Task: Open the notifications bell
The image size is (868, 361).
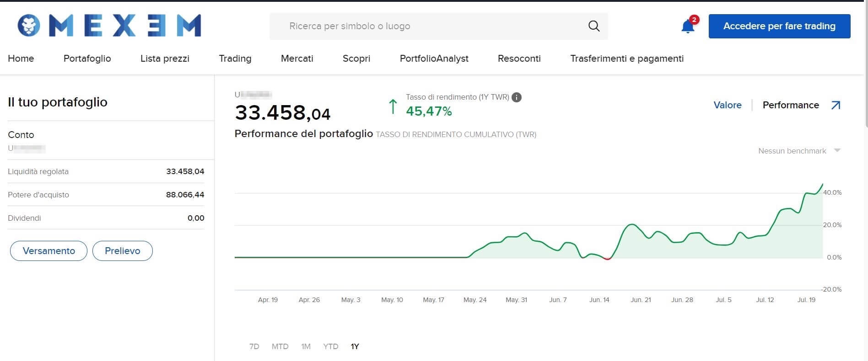Action: 687,27
